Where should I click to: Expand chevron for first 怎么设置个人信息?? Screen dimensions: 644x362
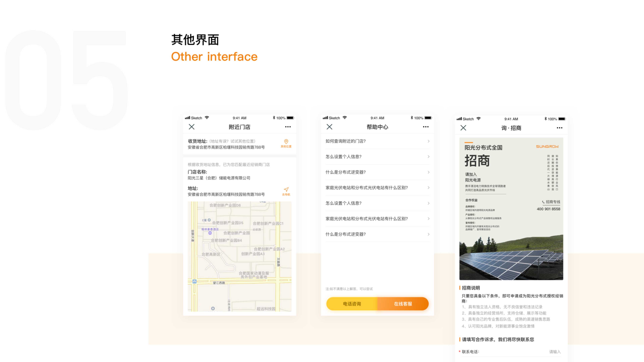pos(428,157)
